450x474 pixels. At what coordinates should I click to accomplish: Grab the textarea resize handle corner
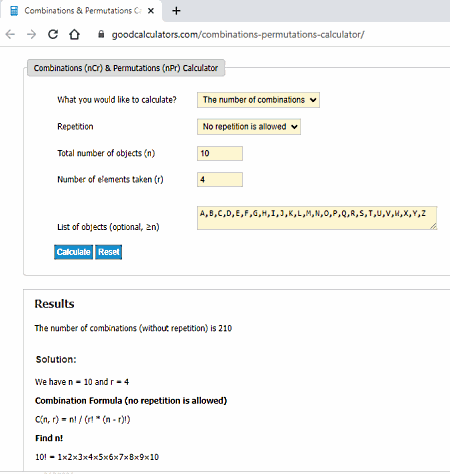pos(433,226)
